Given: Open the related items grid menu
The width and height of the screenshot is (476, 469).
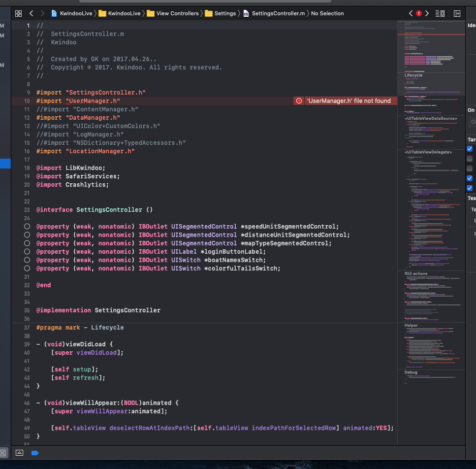Looking at the screenshot, I should pyautogui.click(x=19, y=13).
